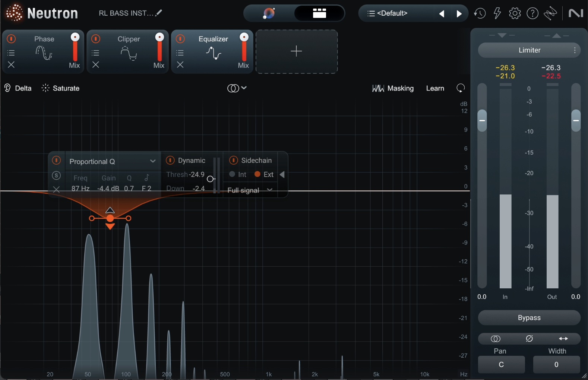Screen dimensions: 588x380
Task: Click the input gain slider handle
Action: coord(482,121)
